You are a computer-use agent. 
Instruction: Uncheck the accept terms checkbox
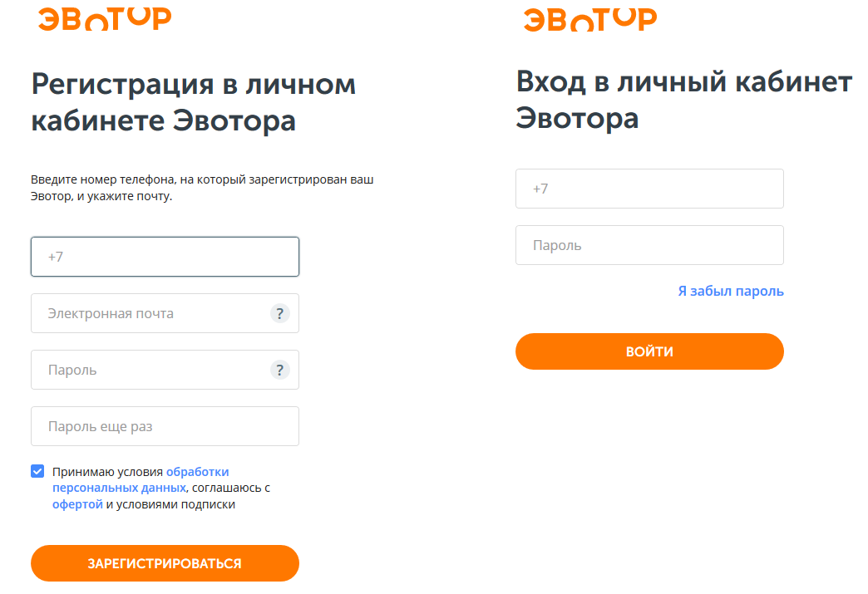click(x=37, y=472)
